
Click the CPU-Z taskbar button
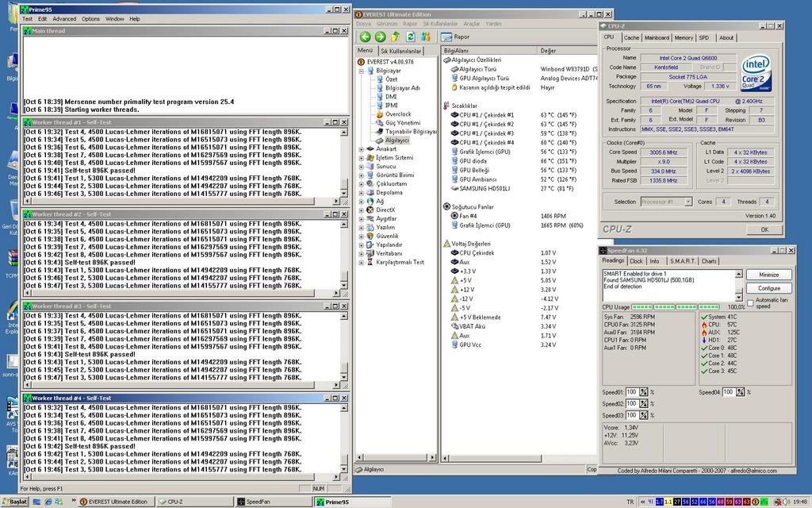click(x=193, y=502)
